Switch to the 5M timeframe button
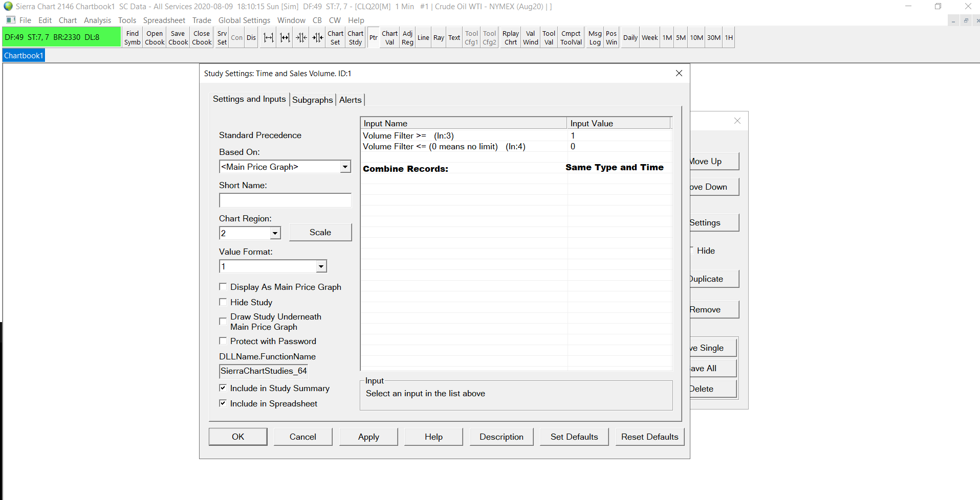The width and height of the screenshot is (980, 500). (681, 38)
